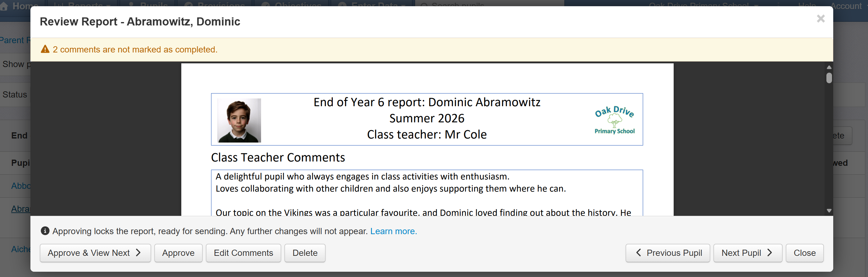
Task: Click Dominic's pupil photo in report
Action: click(239, 120)
